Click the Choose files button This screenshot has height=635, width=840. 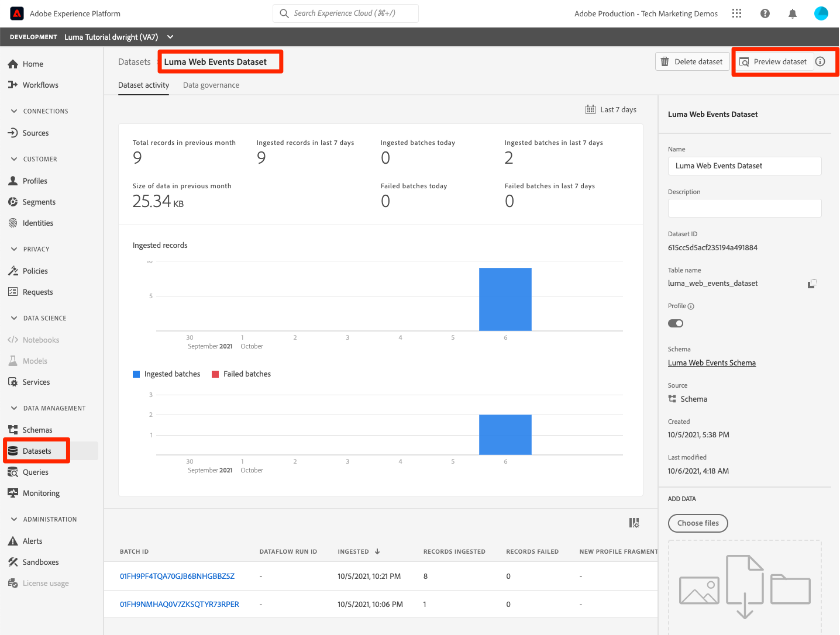(x=698, y=523)
